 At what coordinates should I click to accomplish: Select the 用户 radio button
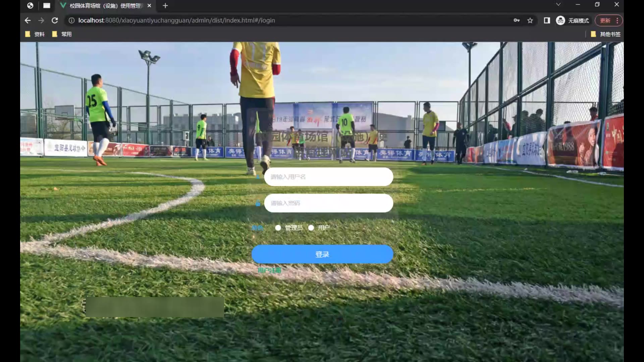click(311, 228)
